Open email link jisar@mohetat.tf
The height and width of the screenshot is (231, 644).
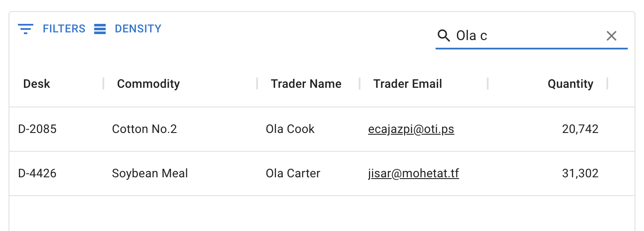413,173
